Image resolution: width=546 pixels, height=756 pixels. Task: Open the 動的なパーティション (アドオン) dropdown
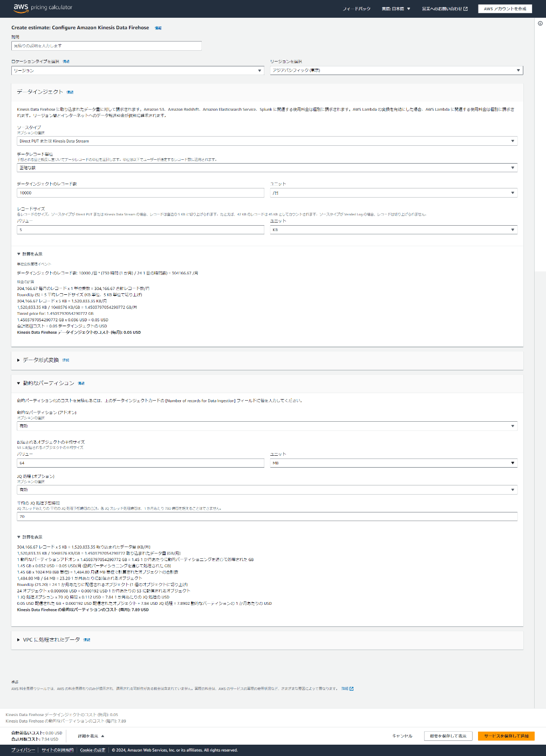pos(267,426)
